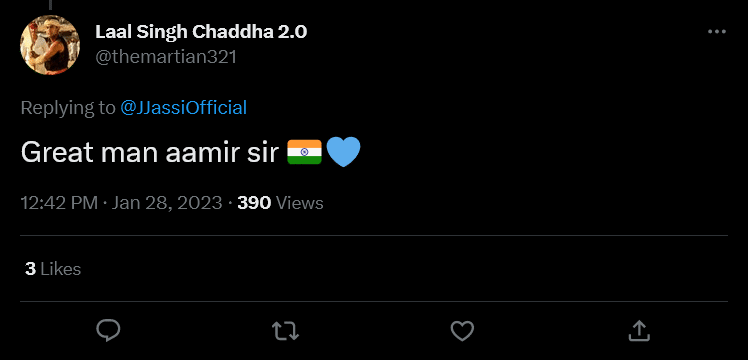The width and height of the screenshot is (748, 360).
Task: Click the Replying to label
Action: (68, 108)
